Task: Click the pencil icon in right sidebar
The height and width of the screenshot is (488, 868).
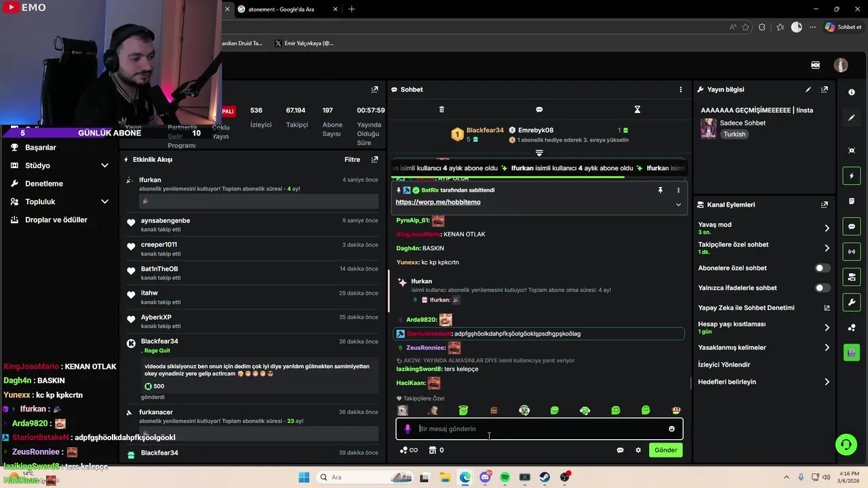Action: 852,117
